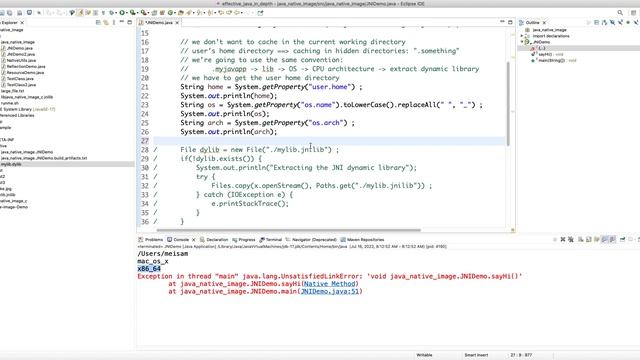Image resolution: width=640 pixels, height=360 pixels.
Task: Open the JNIDemo.java:51 stack trace link
Action: [x=330, y=291]
